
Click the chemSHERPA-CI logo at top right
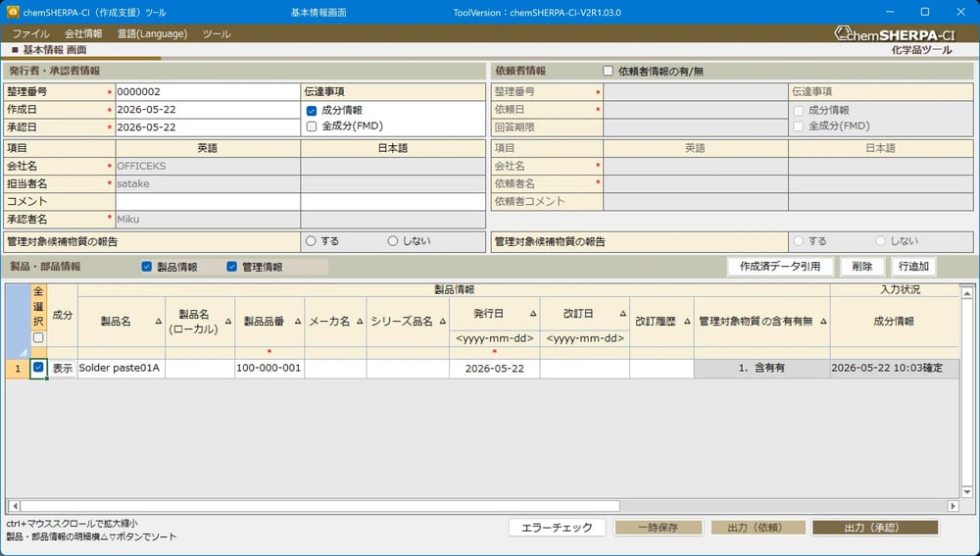point(895,35)
